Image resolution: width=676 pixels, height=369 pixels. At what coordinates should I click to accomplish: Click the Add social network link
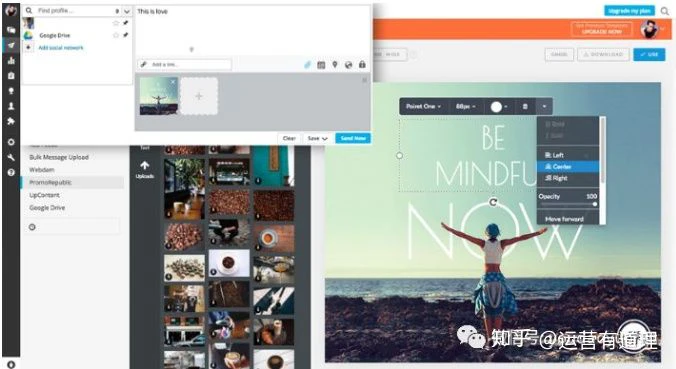point(61,48)
